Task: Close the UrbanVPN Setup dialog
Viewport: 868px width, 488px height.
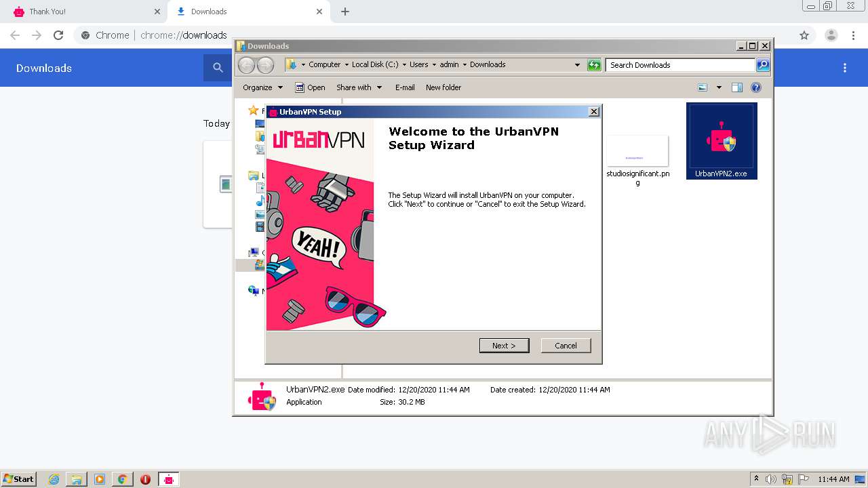Action: point(594,112)
